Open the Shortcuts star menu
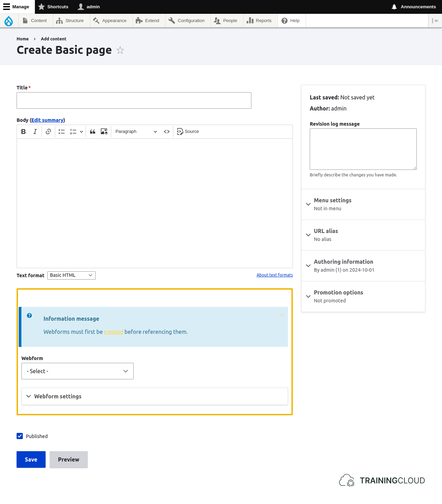The width and height of the screenshot is (442, 504). click(53, 7)
